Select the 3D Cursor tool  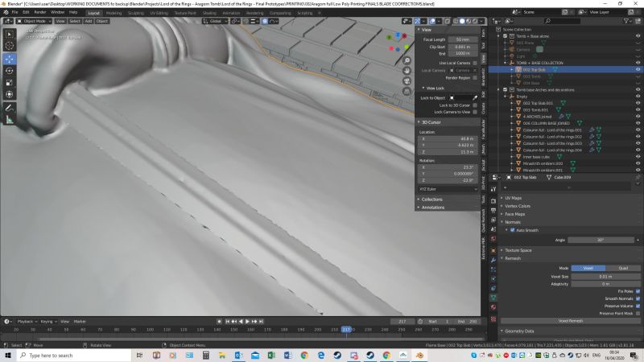[x=9, y=46]
